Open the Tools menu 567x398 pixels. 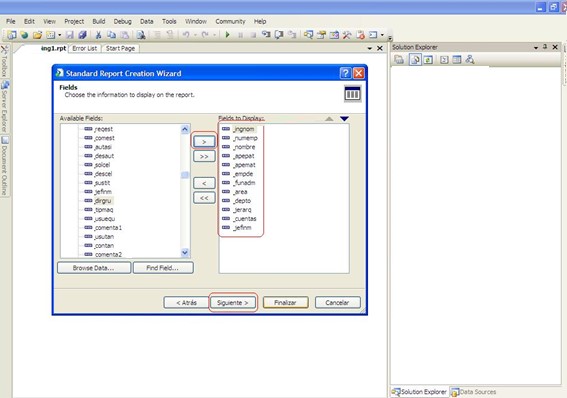169,21
